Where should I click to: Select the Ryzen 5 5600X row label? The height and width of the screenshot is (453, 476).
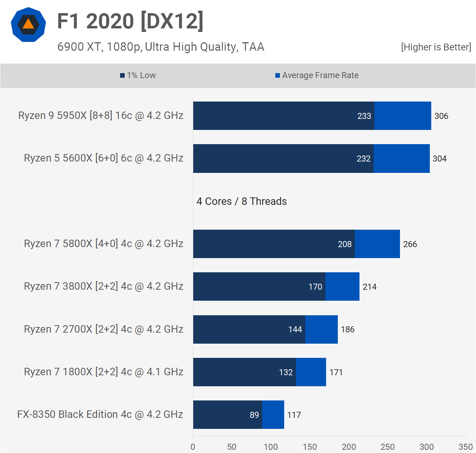click(103, 158)
